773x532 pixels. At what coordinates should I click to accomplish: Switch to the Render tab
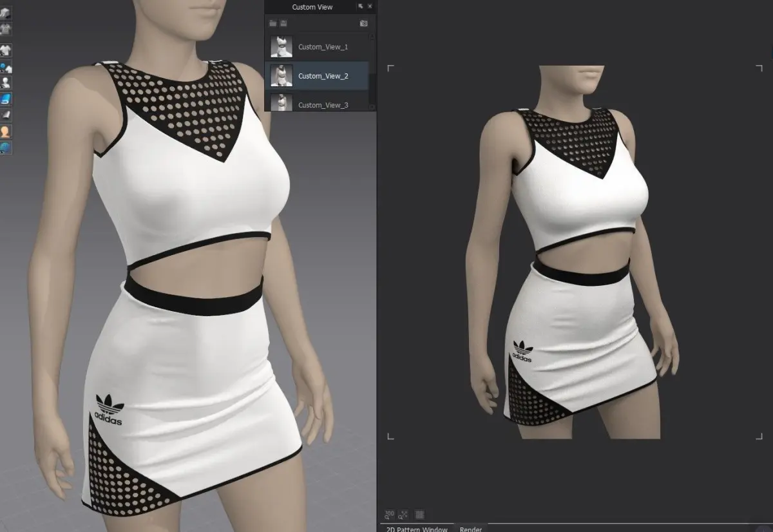point(471,529)
